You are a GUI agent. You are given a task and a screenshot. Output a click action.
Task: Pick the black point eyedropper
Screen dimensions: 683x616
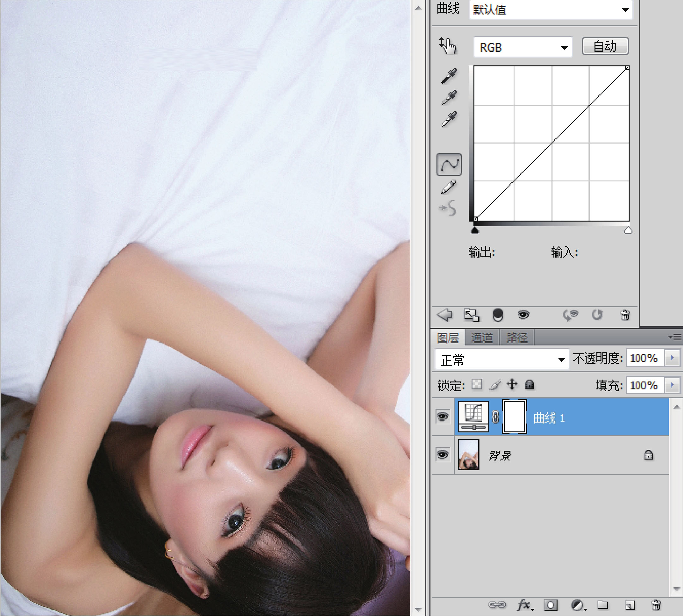(449, 76)
